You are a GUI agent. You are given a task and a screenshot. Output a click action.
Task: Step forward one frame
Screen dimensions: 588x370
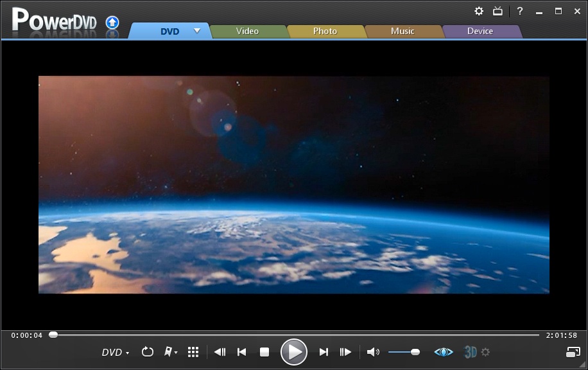[345, 352]
